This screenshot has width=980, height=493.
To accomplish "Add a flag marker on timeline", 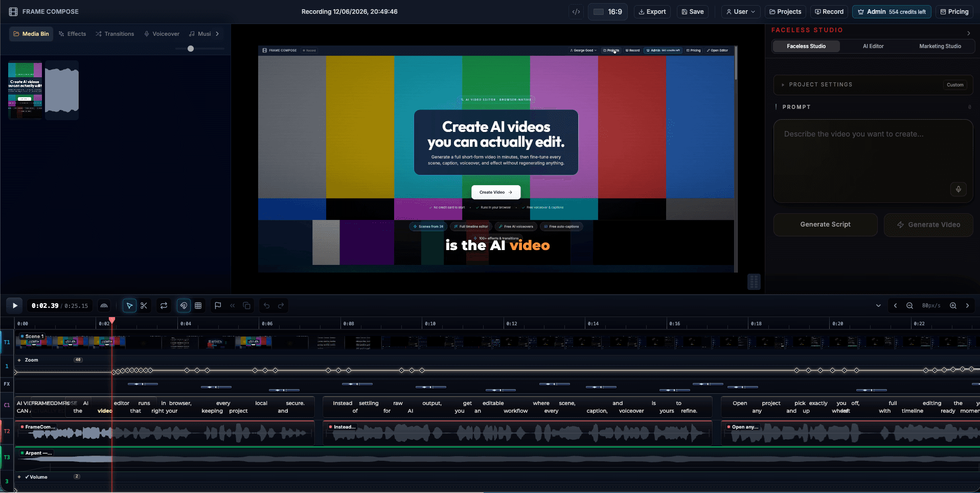I will tap(218, 306).
